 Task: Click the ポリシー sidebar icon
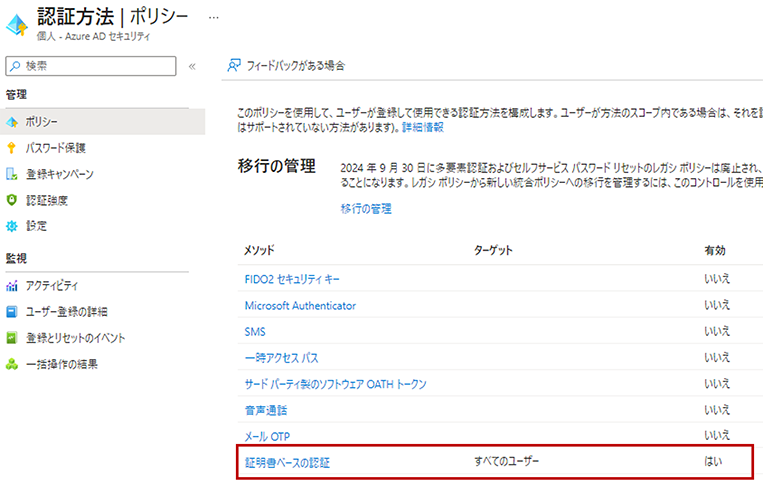(x=12, y=122)
